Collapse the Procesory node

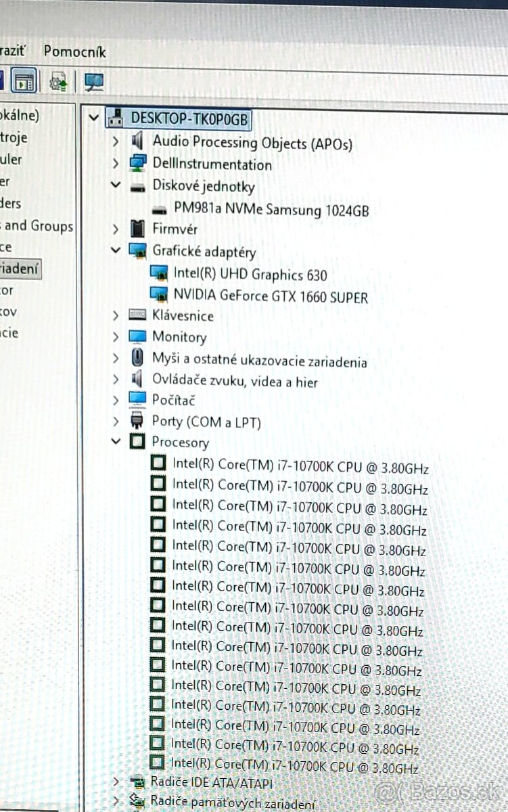tap(116, 441)
